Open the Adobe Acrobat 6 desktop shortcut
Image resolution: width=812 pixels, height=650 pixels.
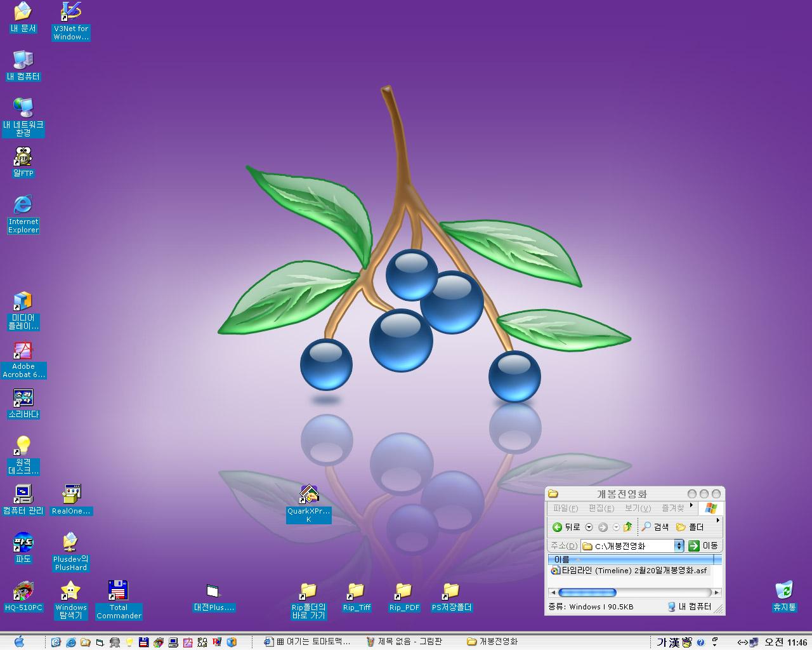(23, 351)
